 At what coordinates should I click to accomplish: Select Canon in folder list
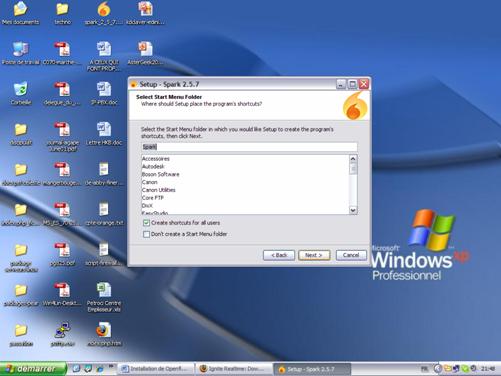point(150,182)
